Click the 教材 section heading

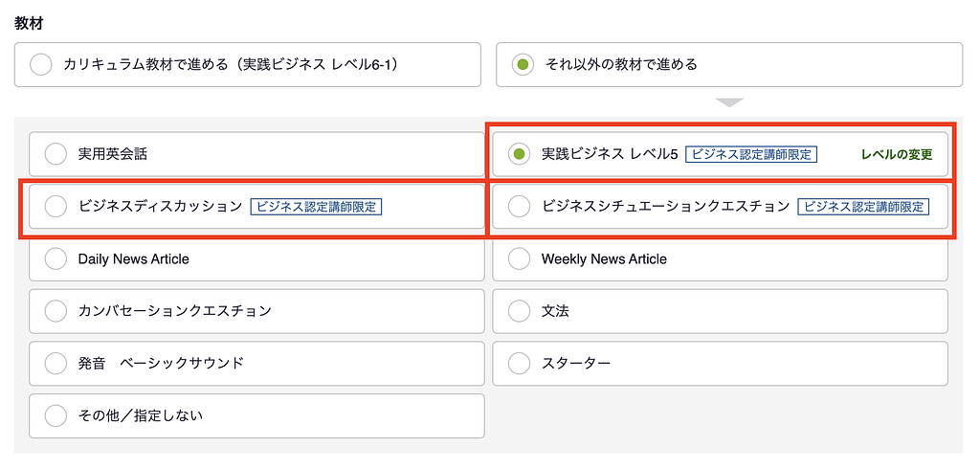click(x=28, y=23)
